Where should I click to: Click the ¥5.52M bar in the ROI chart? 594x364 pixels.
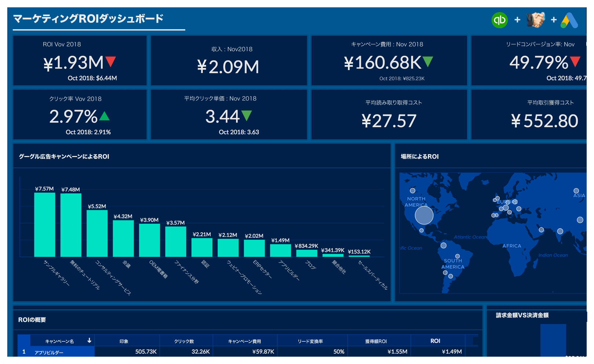tap(97, 233)
